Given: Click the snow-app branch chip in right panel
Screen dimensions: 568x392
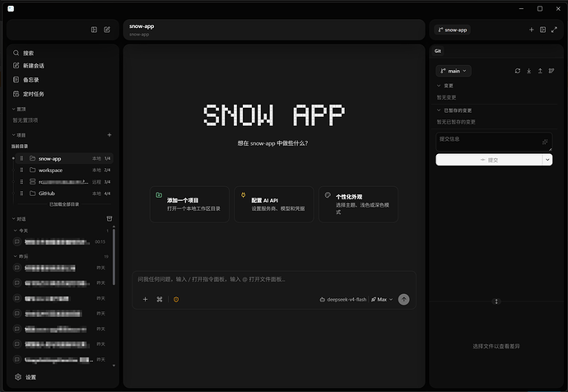Looking at the screenshot, I should (453, 30).
